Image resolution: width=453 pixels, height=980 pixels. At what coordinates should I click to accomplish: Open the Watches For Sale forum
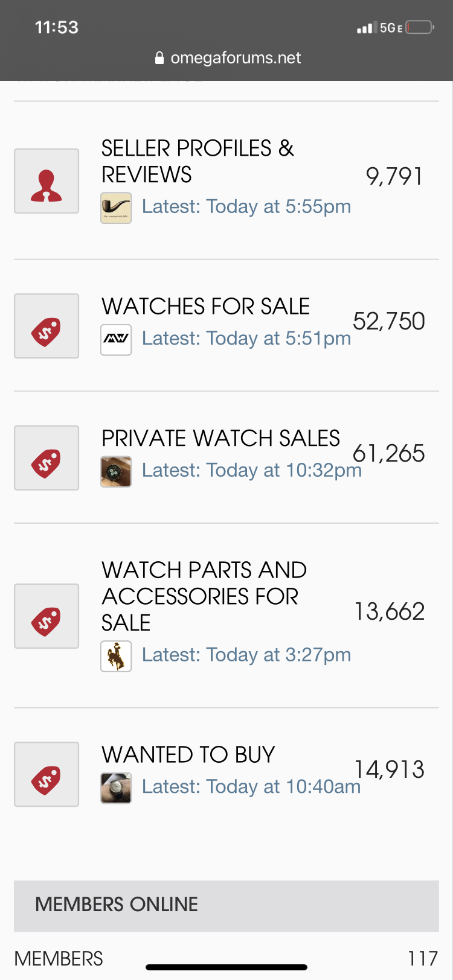point(205,307)
